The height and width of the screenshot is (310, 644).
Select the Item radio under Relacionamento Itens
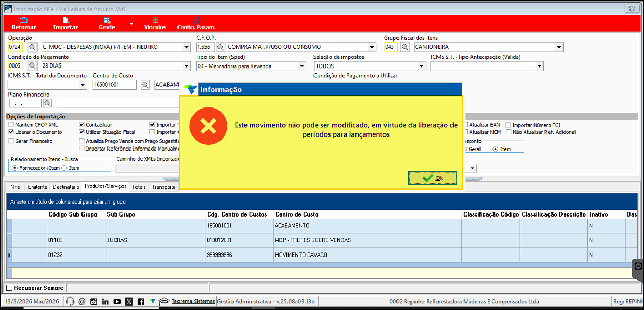(64, 168)
